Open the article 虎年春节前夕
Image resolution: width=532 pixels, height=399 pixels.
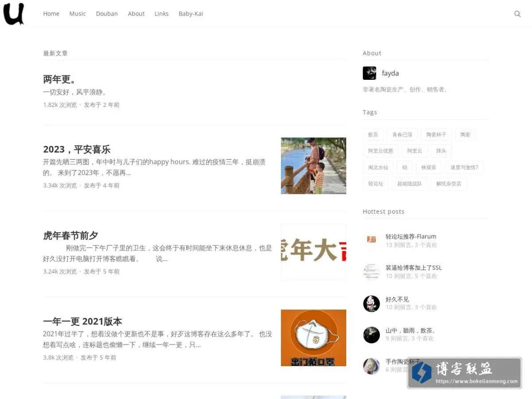pos(70,235)
